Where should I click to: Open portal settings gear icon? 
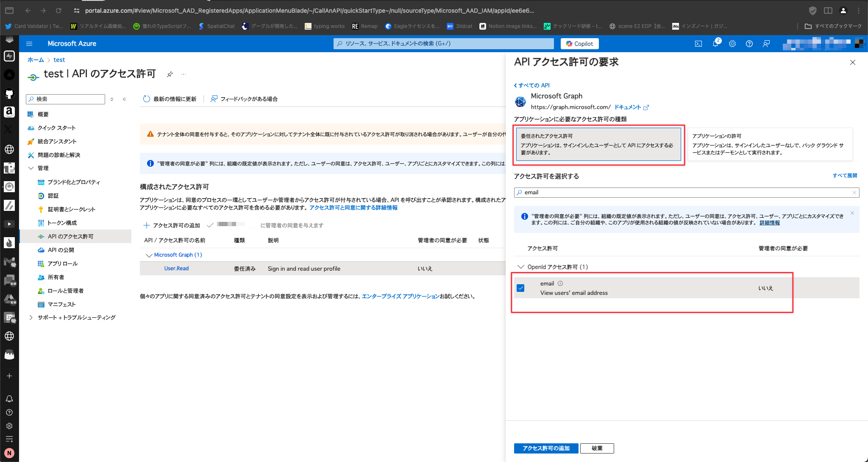(x=732, y=44)
